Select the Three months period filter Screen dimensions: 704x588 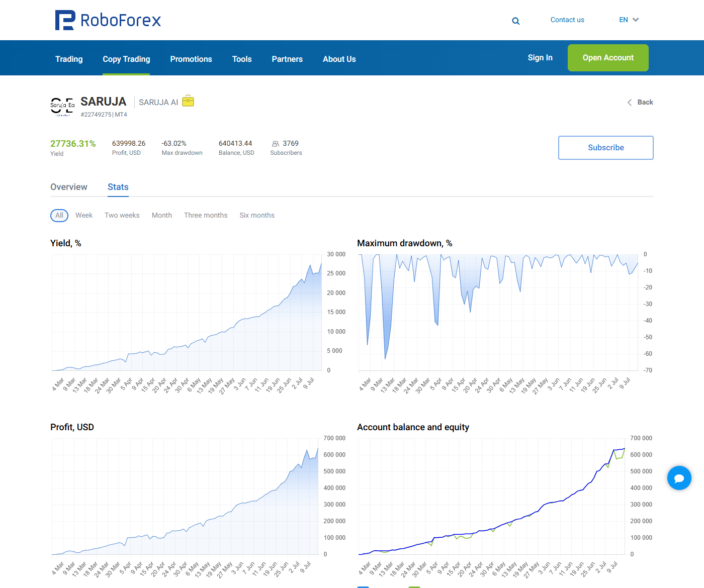(x=206, y=215)
